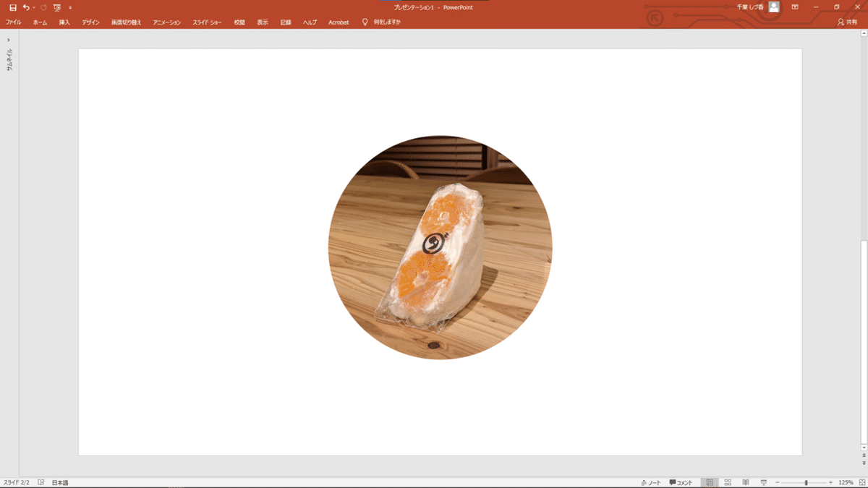Go to previous slide double-arrow button
868x488 pixels.
pos(864,455)
